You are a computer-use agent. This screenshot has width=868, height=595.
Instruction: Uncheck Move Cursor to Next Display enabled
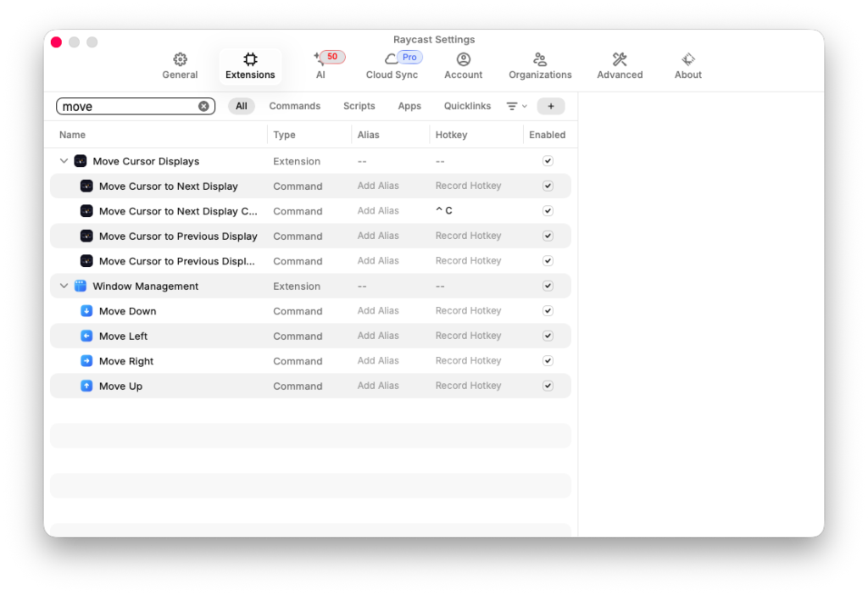tap(548, 186)
